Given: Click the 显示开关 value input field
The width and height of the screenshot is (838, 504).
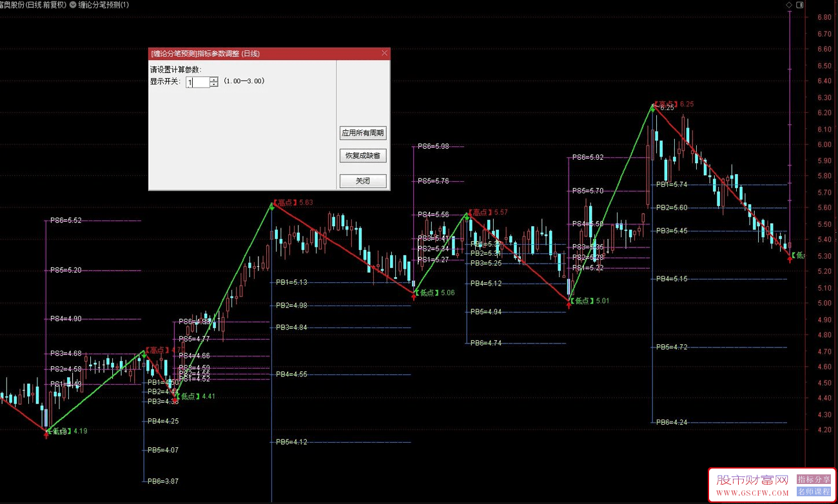Looking at the screenshot, I should (198, 82).
